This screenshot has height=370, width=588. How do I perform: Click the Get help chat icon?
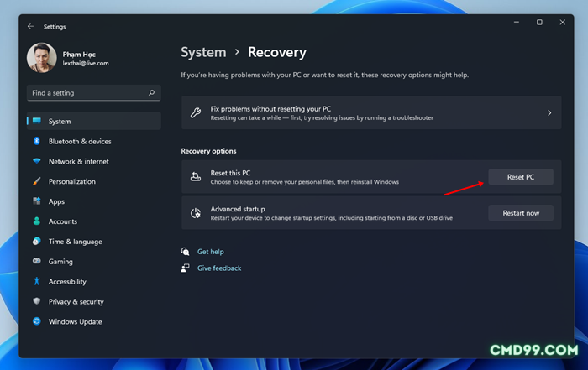(x=186, y=252)
